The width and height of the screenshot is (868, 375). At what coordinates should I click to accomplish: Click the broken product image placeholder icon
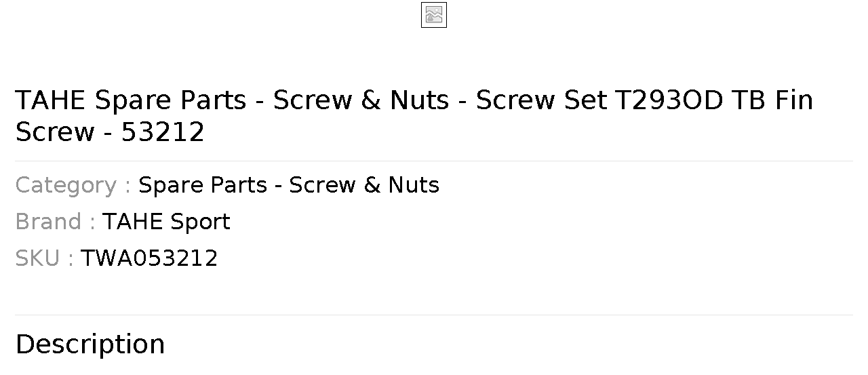pos(434,15)
